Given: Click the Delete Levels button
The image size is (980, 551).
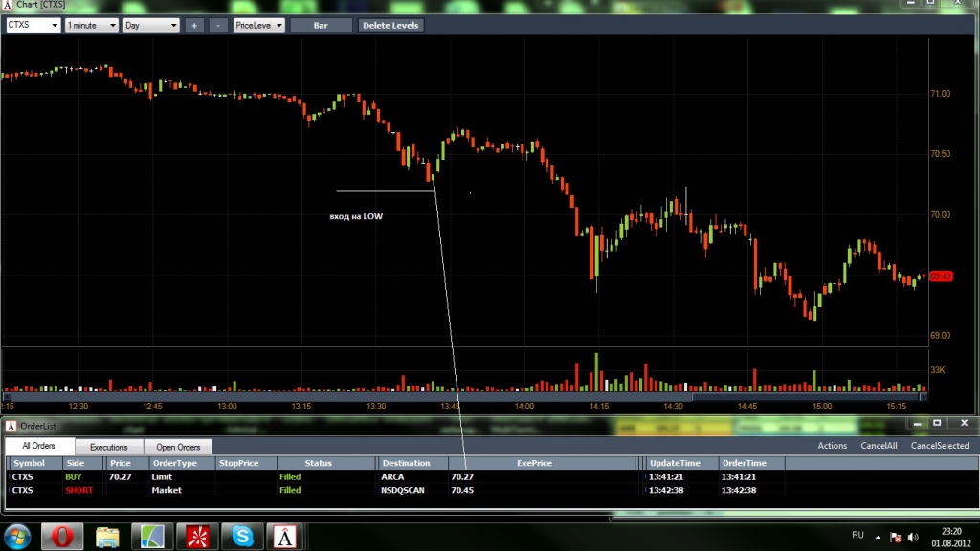Looking at the screenshot, I should coord(390,25).
